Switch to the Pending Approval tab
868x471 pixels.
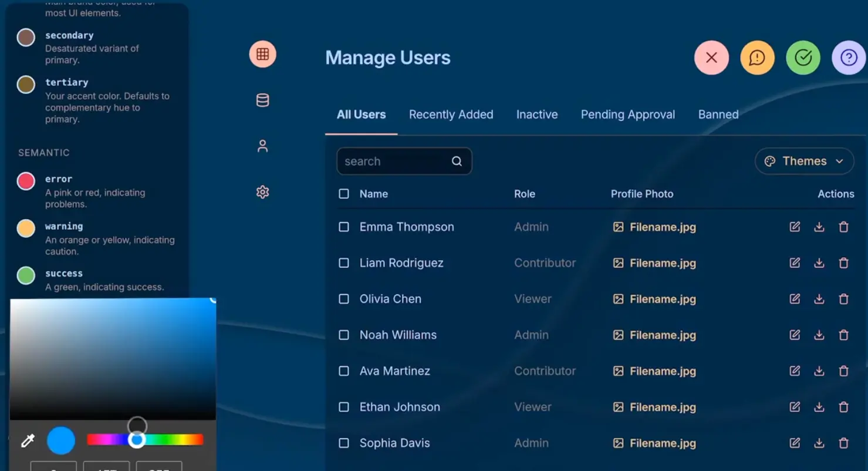pos(627,115)
